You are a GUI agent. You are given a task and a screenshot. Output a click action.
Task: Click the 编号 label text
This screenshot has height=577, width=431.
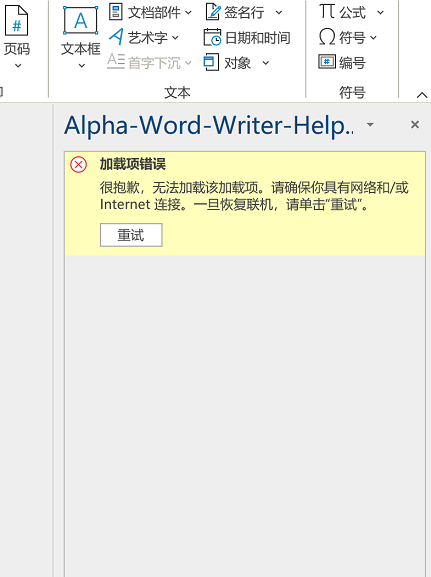point(352,63)
